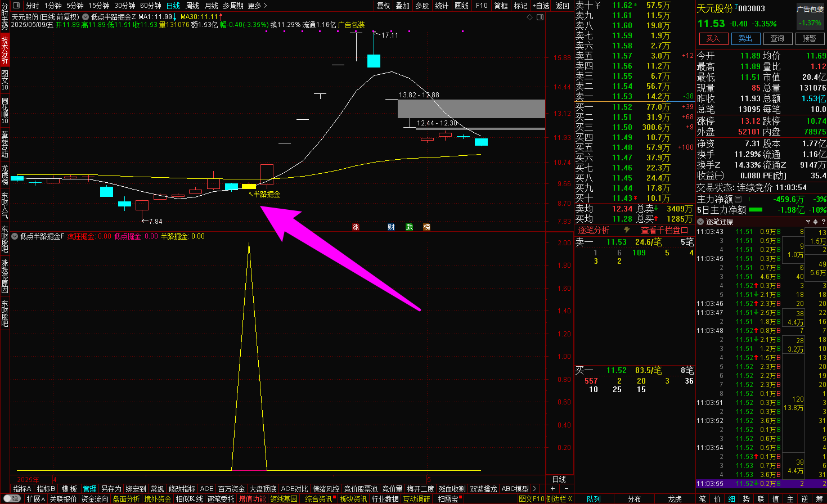Click the 涨 event marker on chart
827x504 pixels.
click(x=356, y=227)
